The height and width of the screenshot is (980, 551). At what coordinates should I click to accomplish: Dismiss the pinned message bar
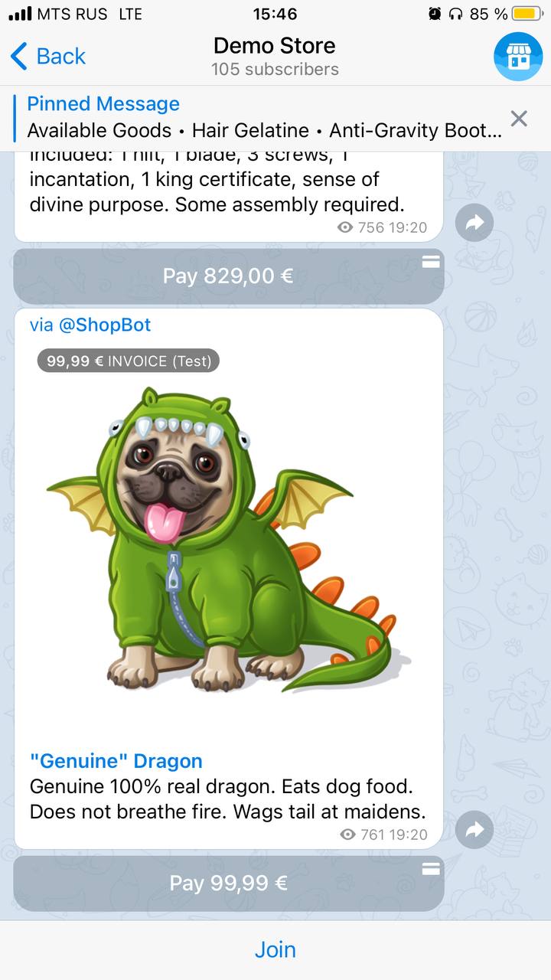[x=519, y=118]
